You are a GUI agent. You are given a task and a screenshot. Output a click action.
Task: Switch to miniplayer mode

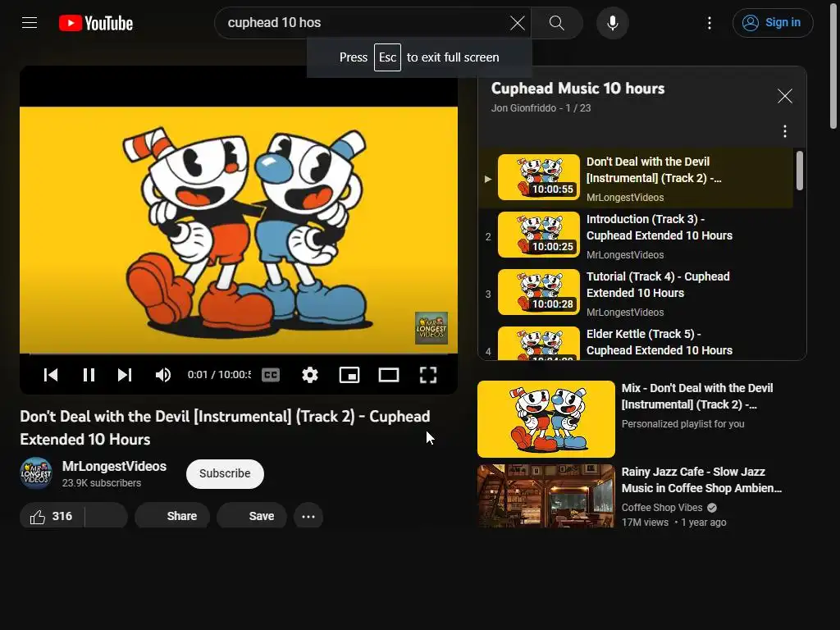(x=349, y=374)
